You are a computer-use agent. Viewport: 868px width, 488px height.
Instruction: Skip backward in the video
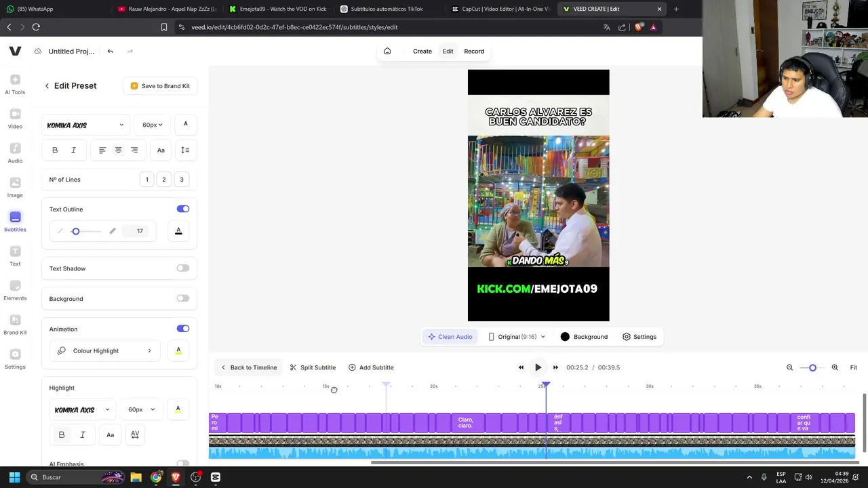[521, 367]
